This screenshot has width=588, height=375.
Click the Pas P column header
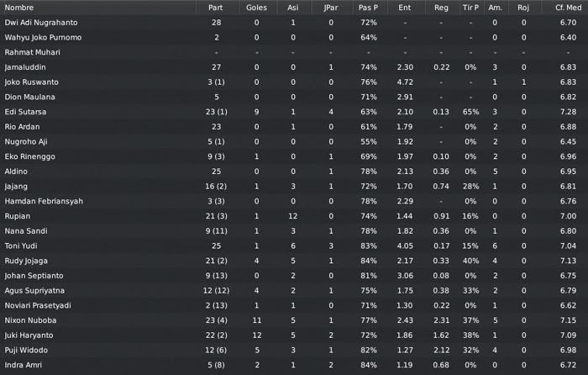tap(368, 8)
